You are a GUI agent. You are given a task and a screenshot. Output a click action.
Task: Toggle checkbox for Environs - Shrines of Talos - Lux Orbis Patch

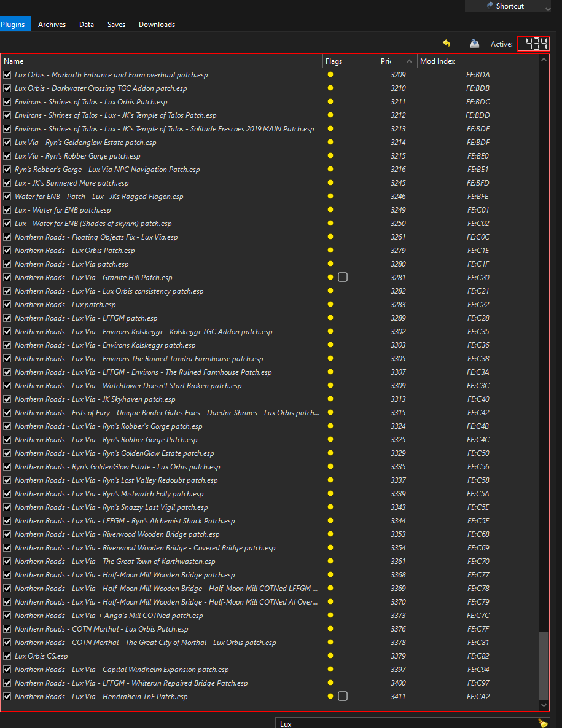click(x=7, y=102)
